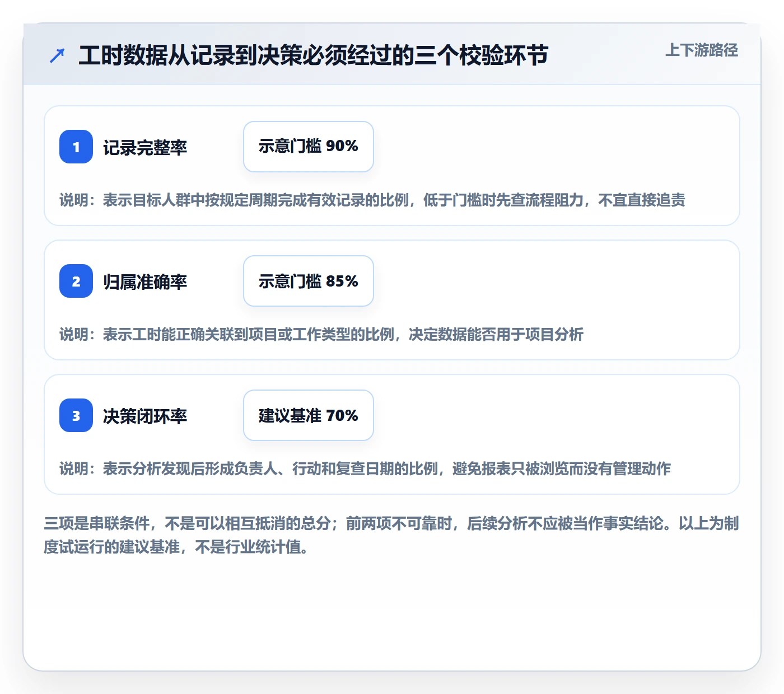Screen dimensions: 784x694
Task: Click the blue arrow icon beside the title
Action: coord(57,55)
